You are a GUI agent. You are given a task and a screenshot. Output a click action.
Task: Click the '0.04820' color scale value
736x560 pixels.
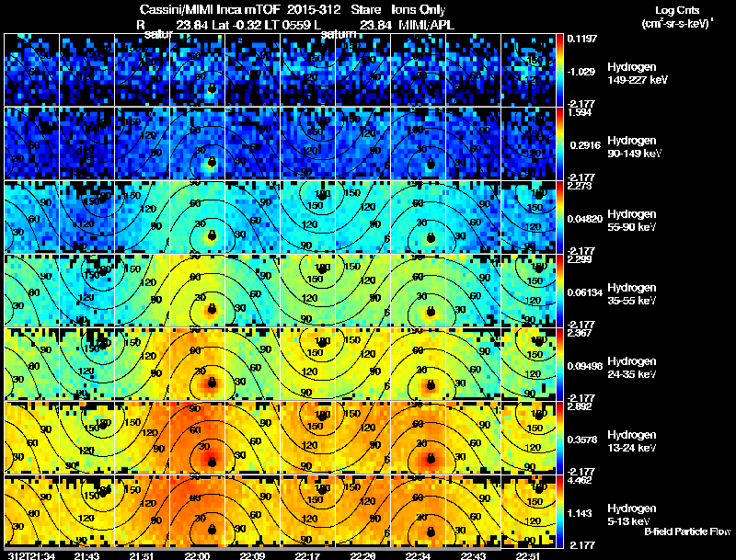click(585, 219)
